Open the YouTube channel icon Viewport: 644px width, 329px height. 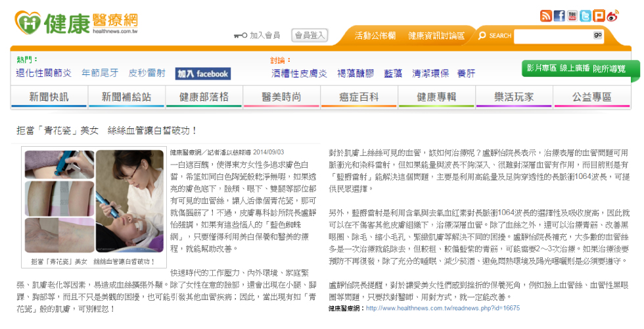572,16
